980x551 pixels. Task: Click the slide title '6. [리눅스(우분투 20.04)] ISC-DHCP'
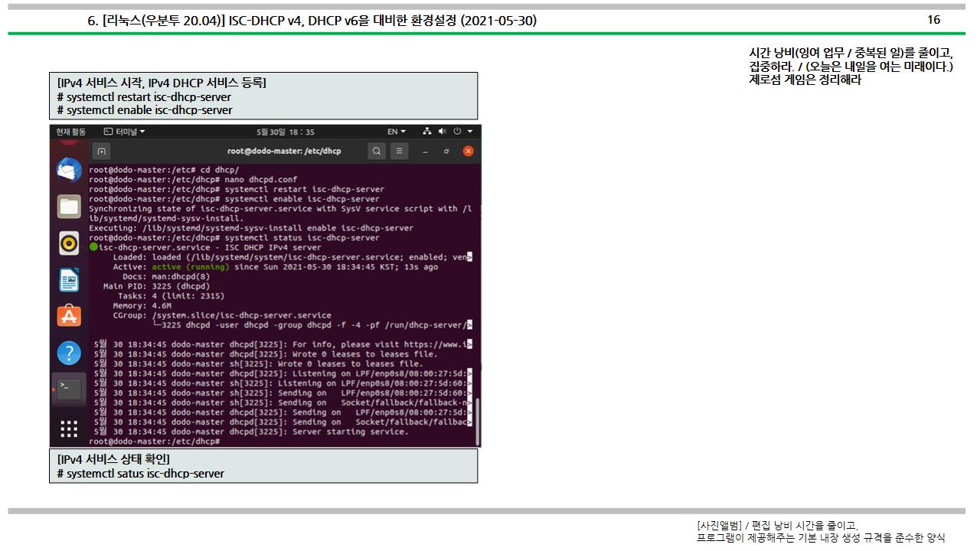point(312,21)
